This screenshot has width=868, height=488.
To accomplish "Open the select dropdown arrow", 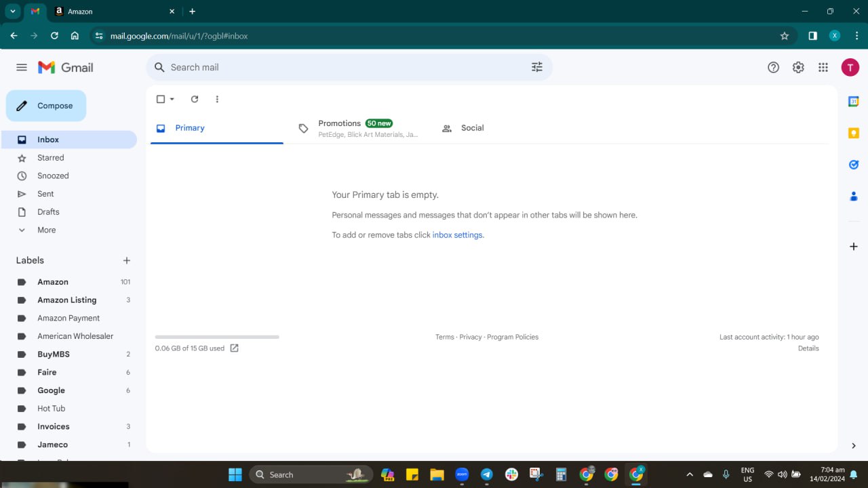I will tap(172, 99).
